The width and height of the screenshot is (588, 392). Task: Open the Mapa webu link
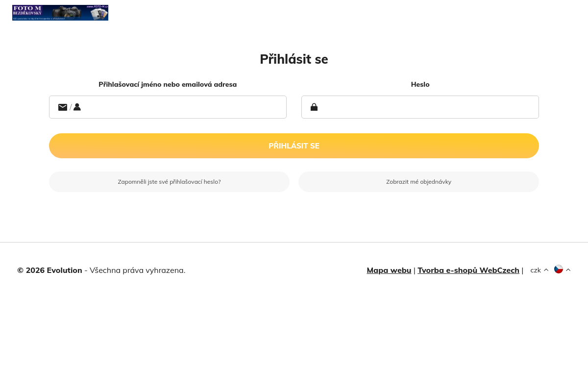tap(389, 270)
